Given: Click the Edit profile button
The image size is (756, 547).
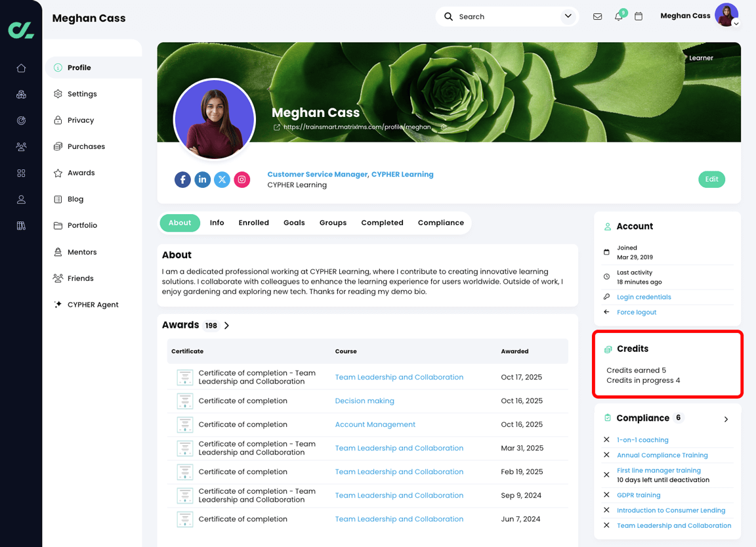Looking at the screenshot, I should tap(711, 179).
